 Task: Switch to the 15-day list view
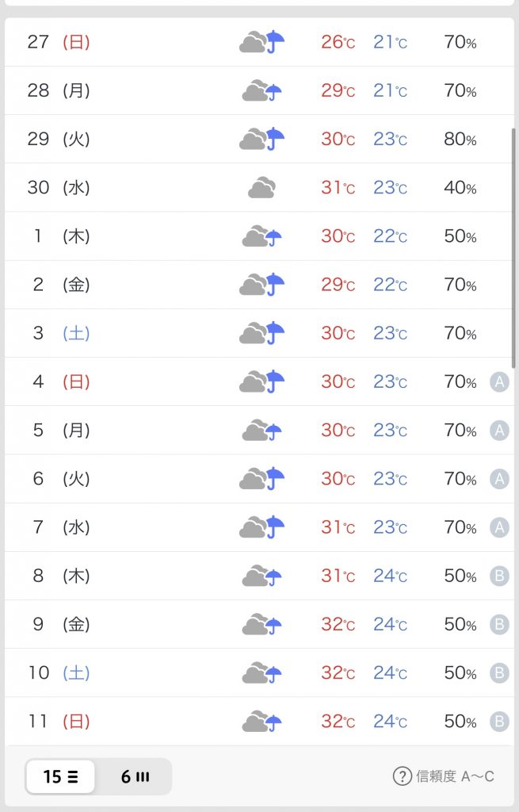61,776
